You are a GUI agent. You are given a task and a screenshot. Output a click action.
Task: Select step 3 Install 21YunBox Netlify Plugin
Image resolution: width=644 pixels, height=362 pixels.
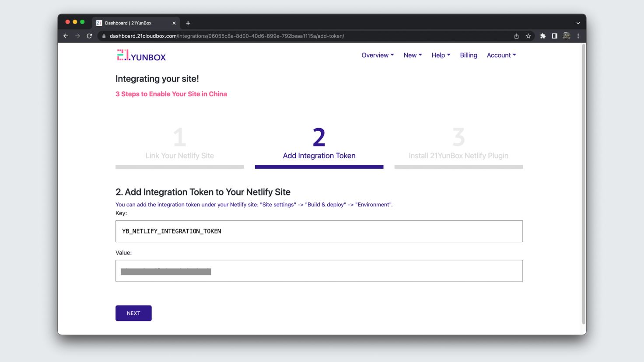(458, 147)
